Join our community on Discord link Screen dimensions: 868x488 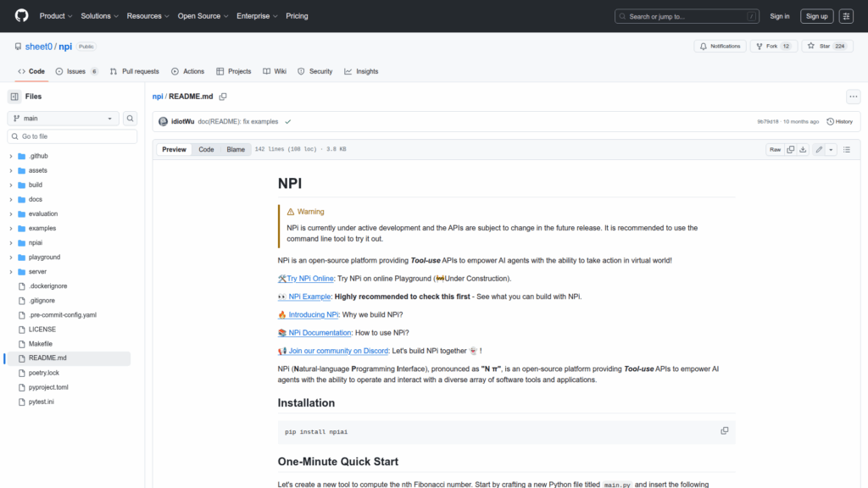333,351
